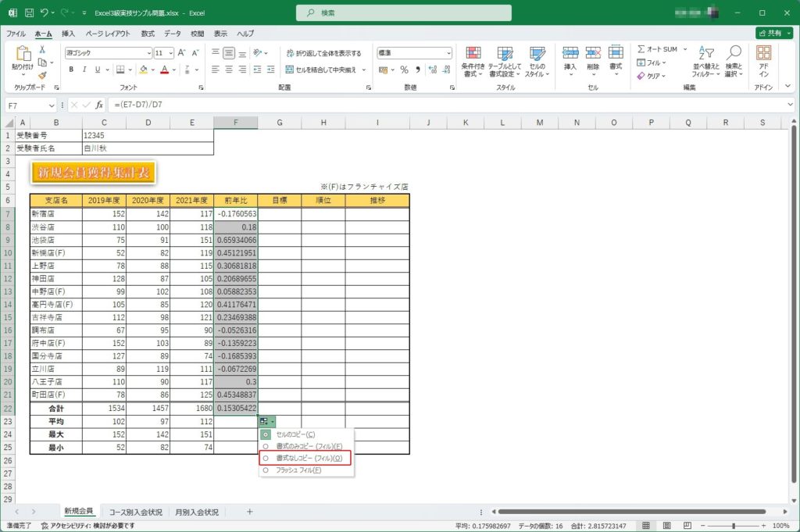Screen dimensions: 800x532
Task: Click the percent style icon
Action: click(x=404, y=70)
